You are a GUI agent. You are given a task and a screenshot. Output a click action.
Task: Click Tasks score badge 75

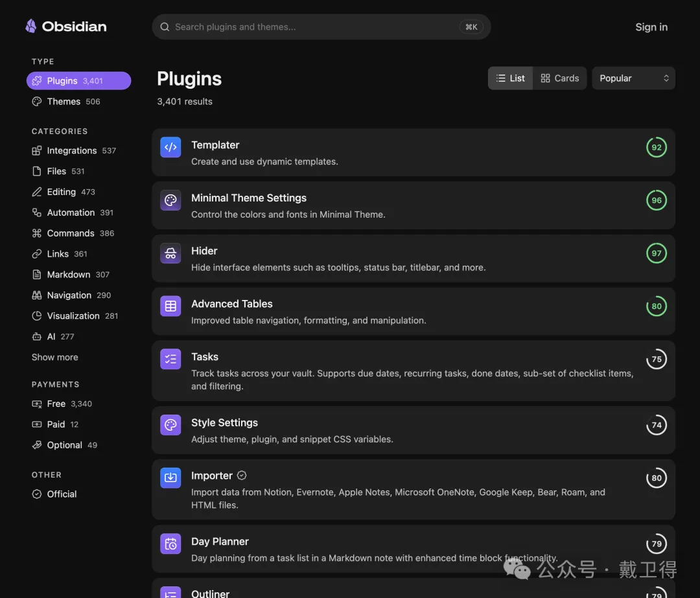coord(656,359)
